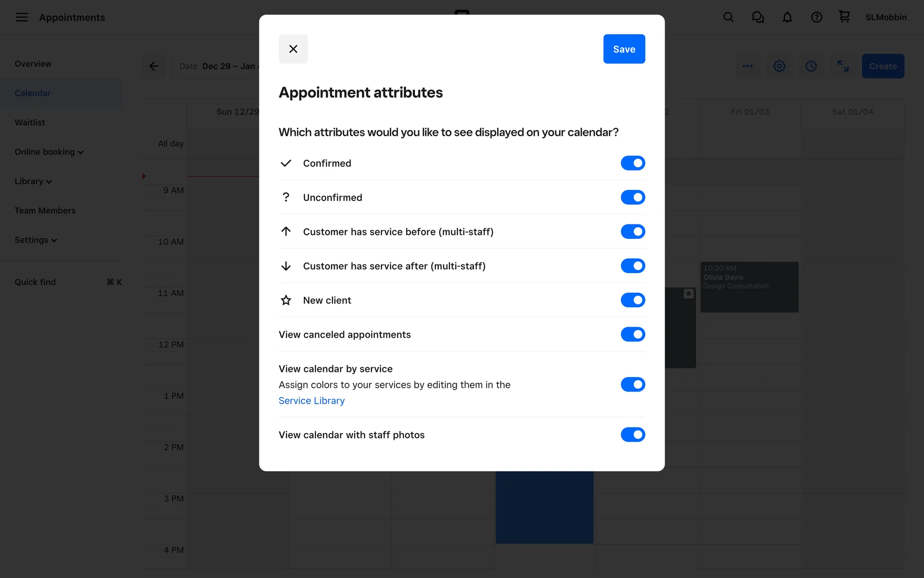Screen dimensions: 924x578
Task: Click the help question mark icon
Action: (816, 17)
